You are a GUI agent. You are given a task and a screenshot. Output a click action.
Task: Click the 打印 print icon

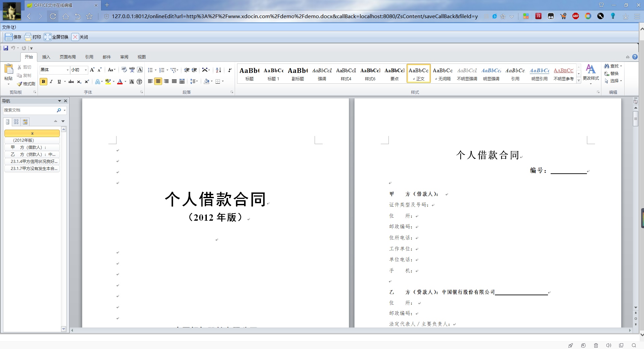(x=28, y=37)
